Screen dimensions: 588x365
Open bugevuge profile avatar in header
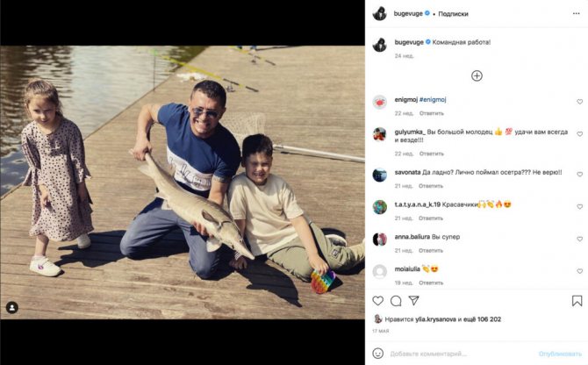pos(380,13)
